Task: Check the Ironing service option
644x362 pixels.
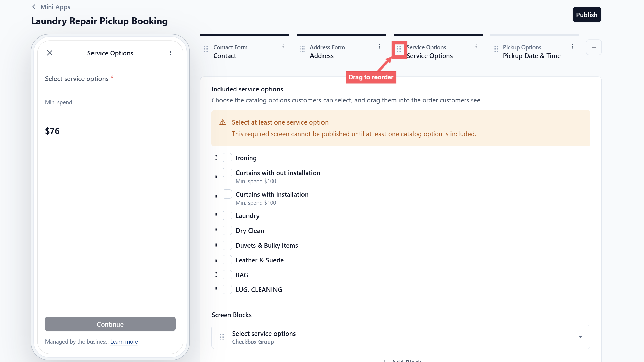Action: point(227,158)
